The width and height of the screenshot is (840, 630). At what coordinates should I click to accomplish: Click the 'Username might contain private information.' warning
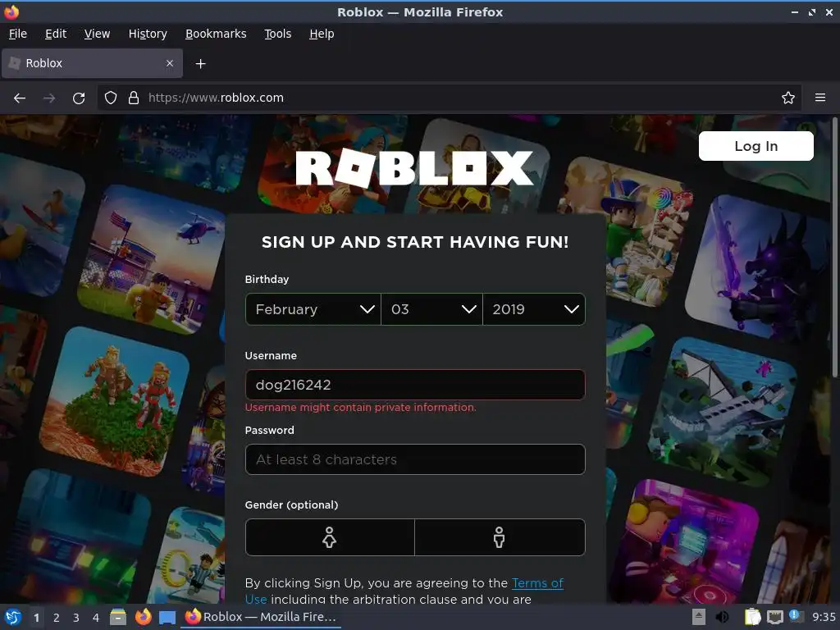pos(361,408)
